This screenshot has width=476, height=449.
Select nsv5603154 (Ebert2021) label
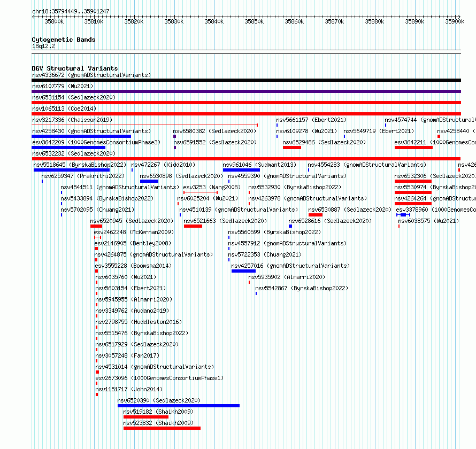[130, 288]
